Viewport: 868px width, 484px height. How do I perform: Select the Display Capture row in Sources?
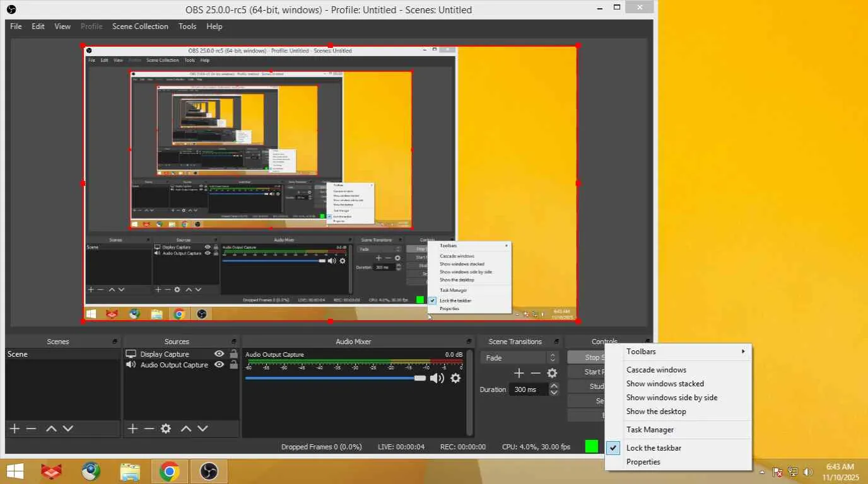pyautogui.click(x=181, y=354)
